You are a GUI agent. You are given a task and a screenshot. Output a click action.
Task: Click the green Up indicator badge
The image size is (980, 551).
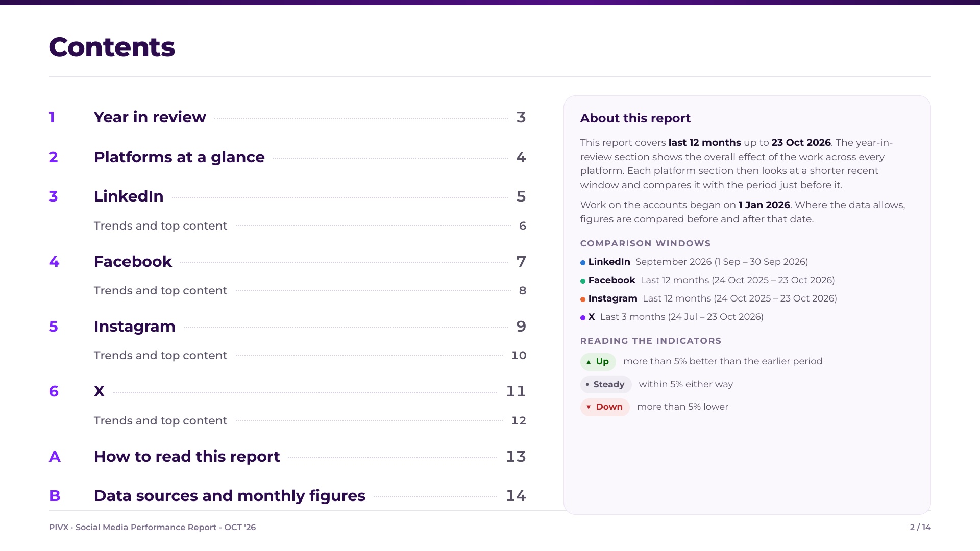pyautogui.click(x=598, y=362)
